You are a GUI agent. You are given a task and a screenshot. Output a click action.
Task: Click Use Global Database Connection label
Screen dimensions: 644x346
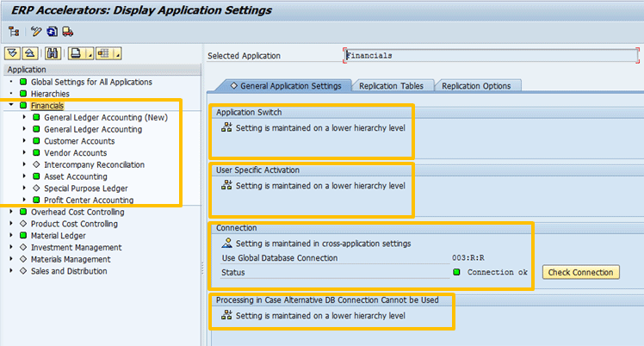pos(280,257)
